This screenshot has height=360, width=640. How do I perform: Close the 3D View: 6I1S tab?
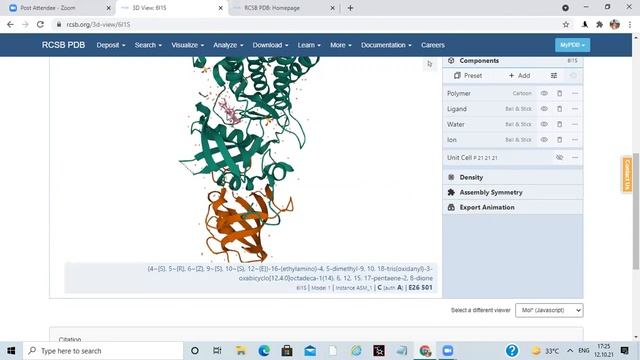tap(220, 8)
